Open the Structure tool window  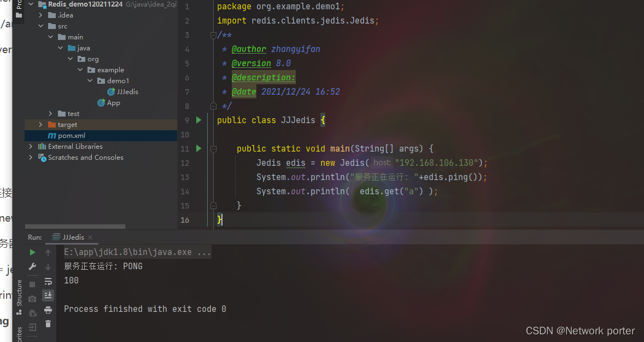(19, 297)
